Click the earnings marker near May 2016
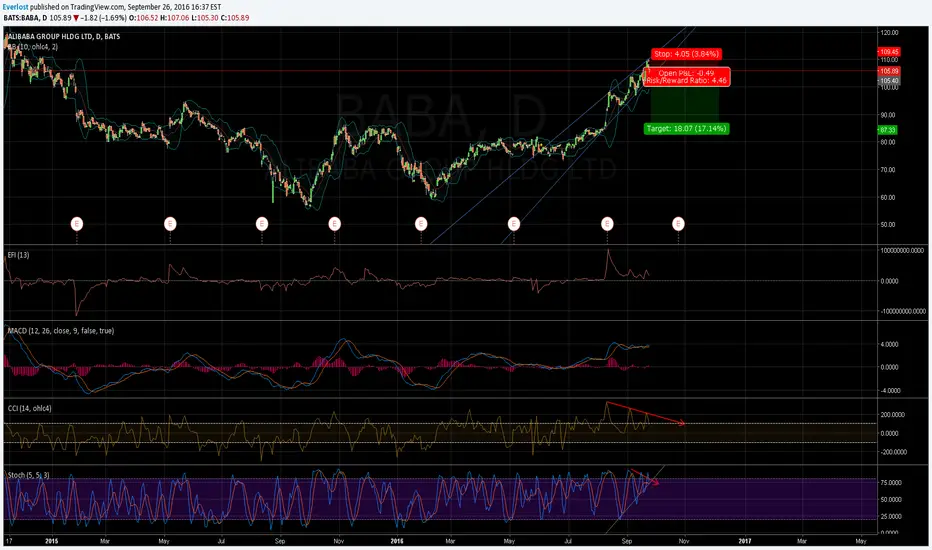Viewport: 932px width, 550px height. 514,224
